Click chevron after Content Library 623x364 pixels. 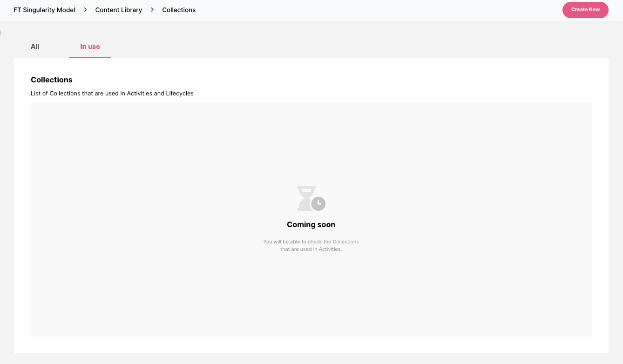point(152,9)
